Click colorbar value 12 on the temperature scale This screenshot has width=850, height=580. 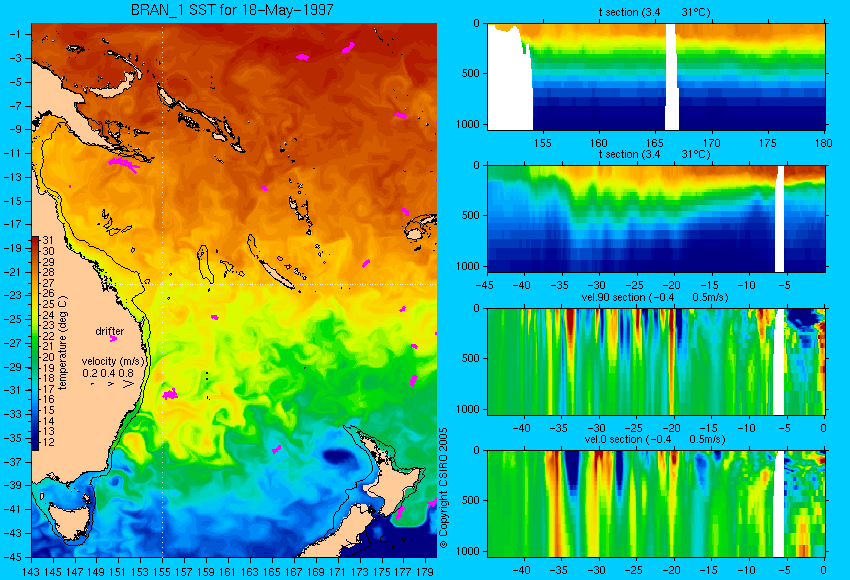tap(48, 442)
